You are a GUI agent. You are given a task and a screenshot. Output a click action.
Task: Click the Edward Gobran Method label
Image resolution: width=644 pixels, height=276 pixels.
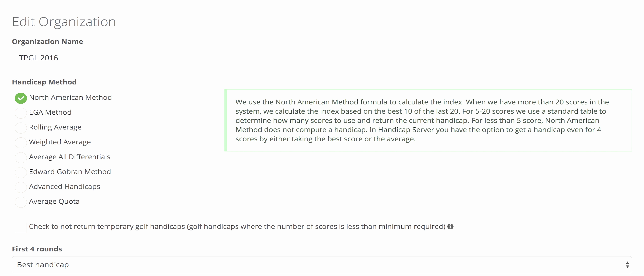click(x=70, y=172)
